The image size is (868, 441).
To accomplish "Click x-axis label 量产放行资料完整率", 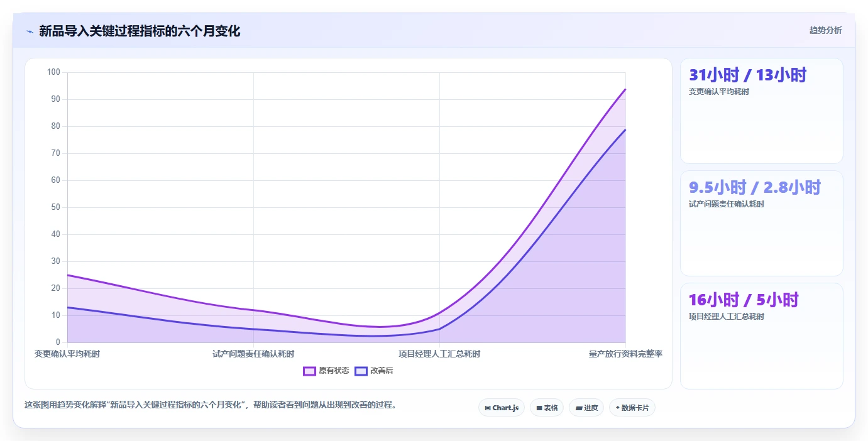I will [625, 354].
